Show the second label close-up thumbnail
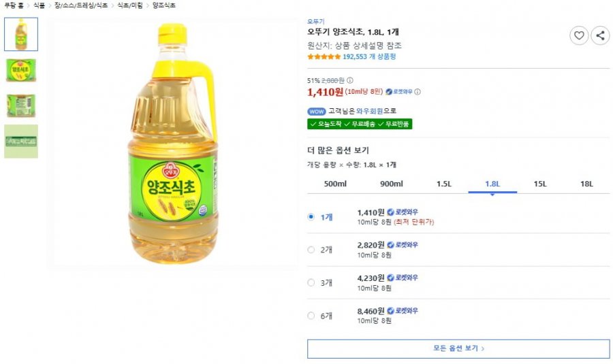Image resolution: width=613 pixels, height=364 pixels. pos(21,106)
